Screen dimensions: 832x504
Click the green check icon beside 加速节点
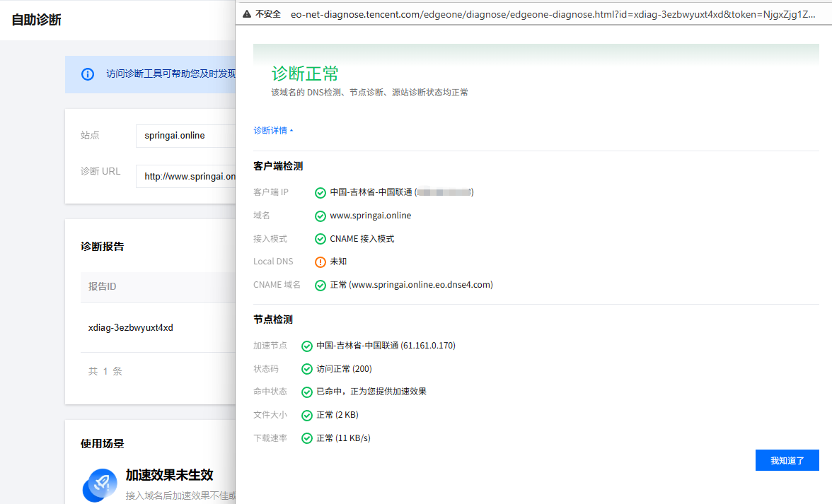(307, 346)
